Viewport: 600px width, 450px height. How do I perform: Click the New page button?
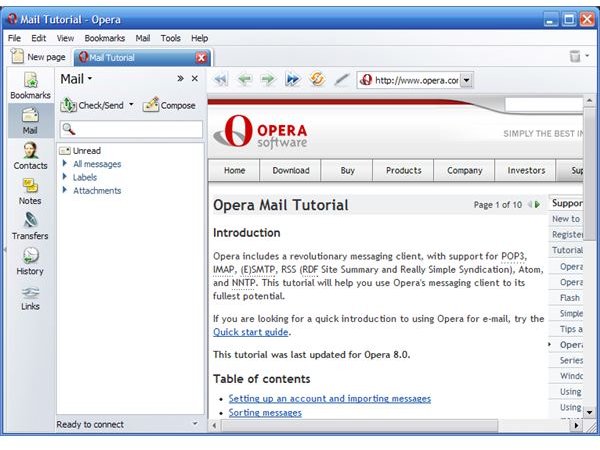(x=38, y=57)
